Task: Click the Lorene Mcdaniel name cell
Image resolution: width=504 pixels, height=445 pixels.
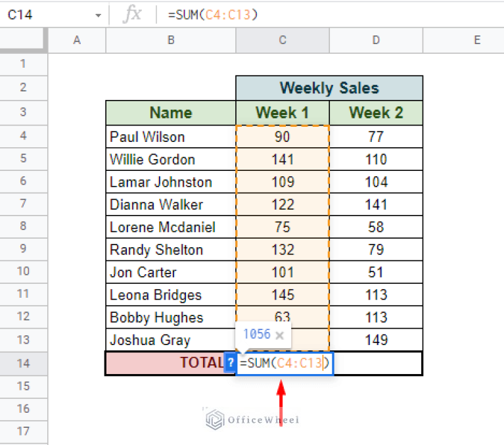Action: tap(171, 227)
